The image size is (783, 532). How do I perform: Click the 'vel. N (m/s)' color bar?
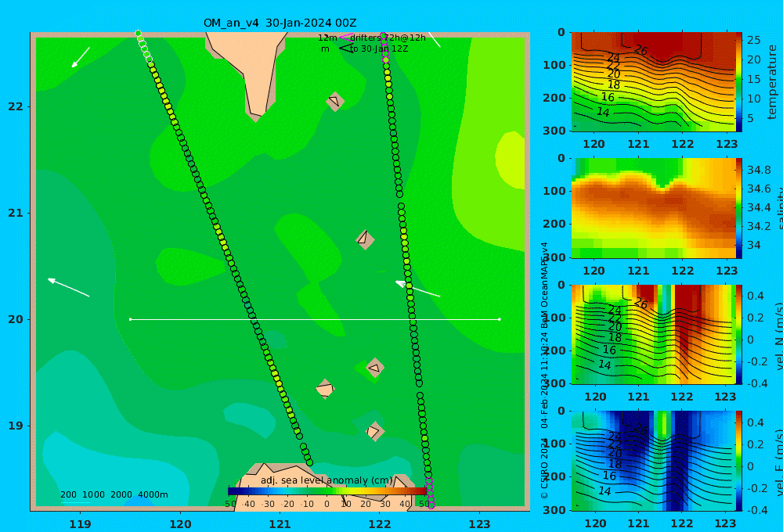739,334
